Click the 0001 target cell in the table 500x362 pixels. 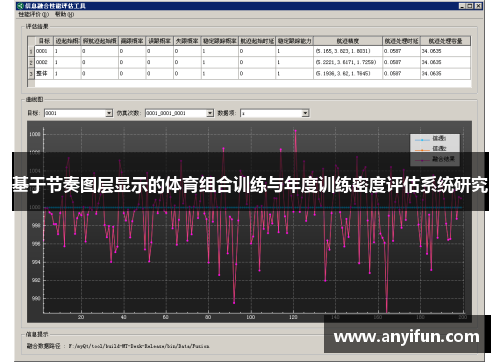pyautogui.click(x=44, y=51)
